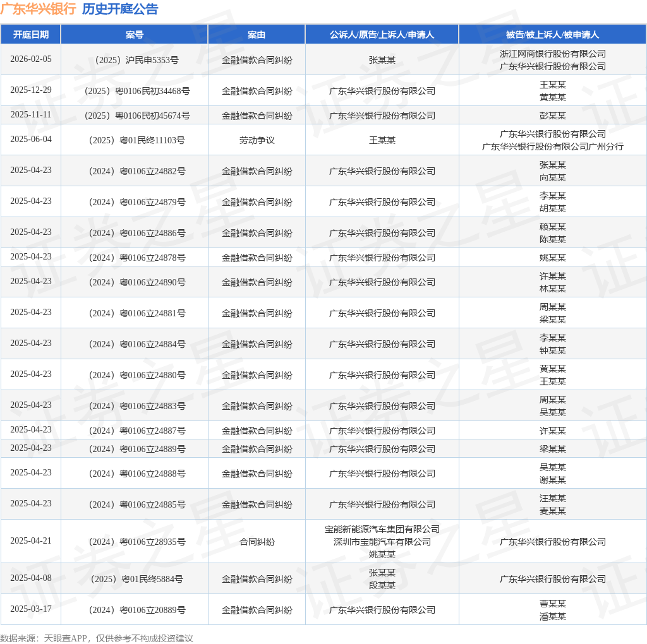Click the 合同纠纷 cell for case 28935
Screen dimensions: 647x644
[257, 542]
